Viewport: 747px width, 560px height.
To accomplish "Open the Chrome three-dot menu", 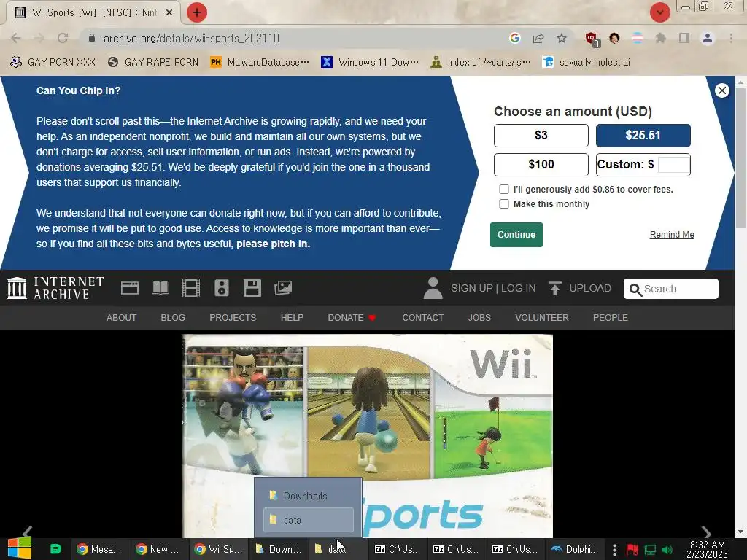I will pyautogui.click(x=731, y=38).
